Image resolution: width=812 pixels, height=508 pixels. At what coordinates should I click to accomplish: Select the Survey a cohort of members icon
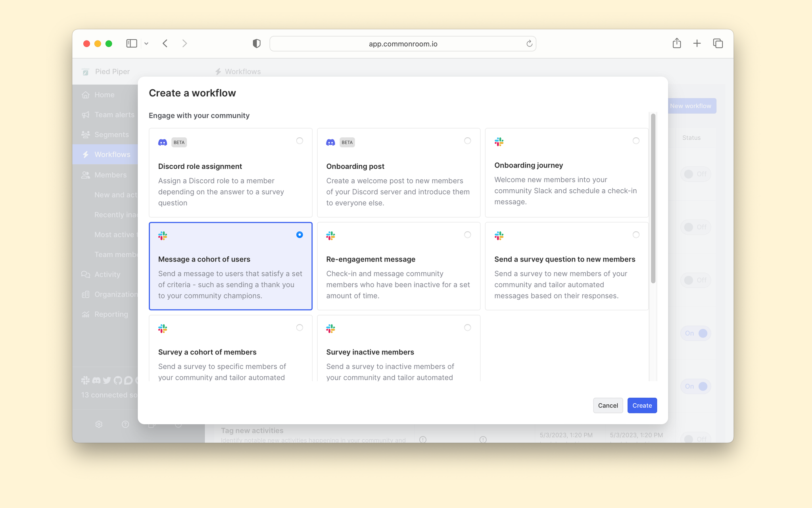[x=163, y=328]
